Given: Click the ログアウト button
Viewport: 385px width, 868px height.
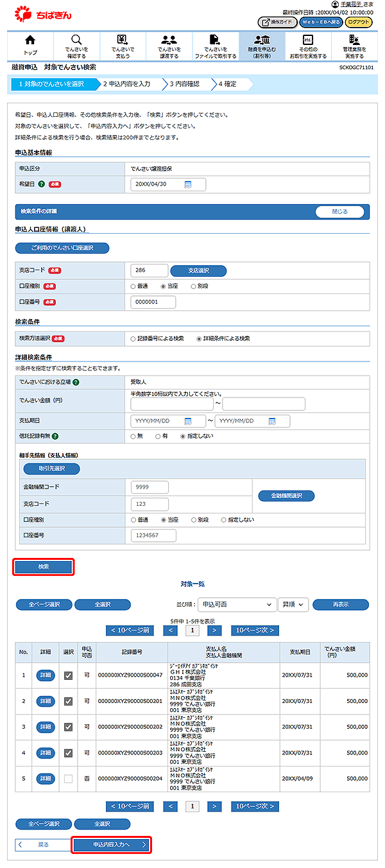Looking at the screenshot, I should coord(359,22).
